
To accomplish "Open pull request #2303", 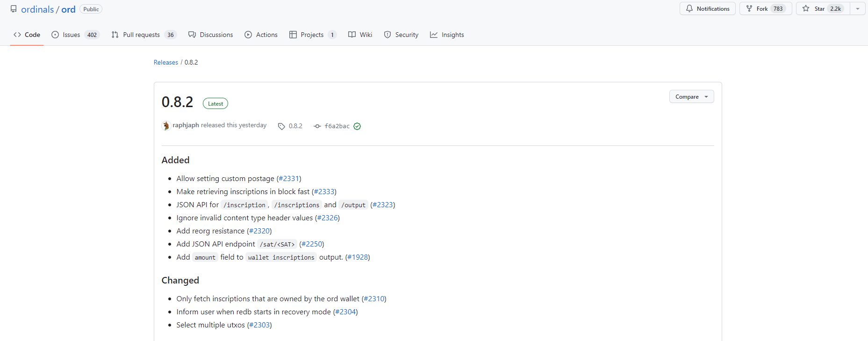I will tap(259, 325).
